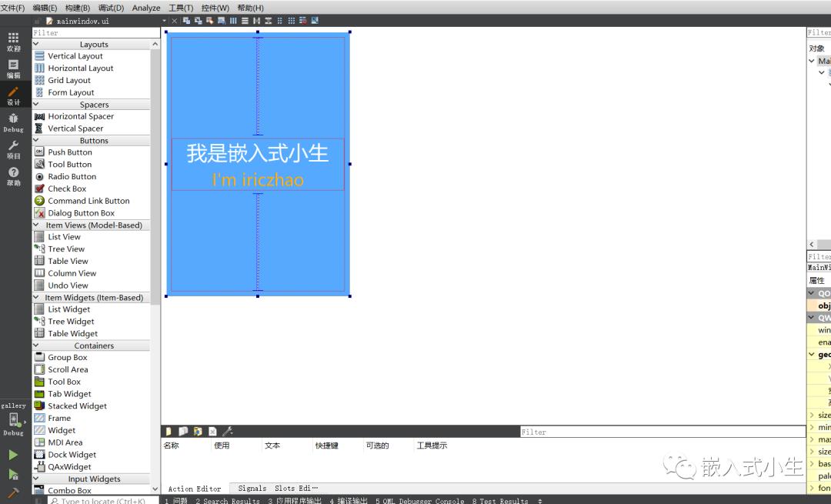Click Copy action icon in Action Editor
Viewport: 831px width, 504px height.
183,432
